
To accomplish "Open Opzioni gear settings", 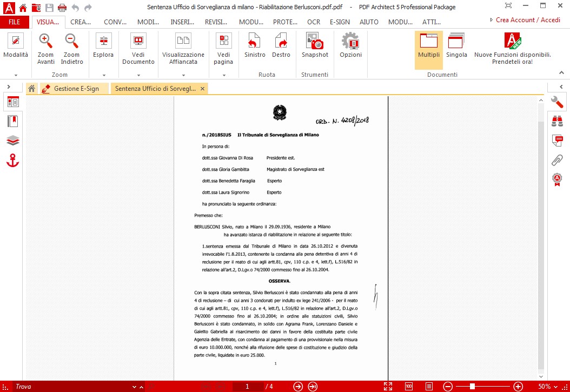I will [350, 45].
